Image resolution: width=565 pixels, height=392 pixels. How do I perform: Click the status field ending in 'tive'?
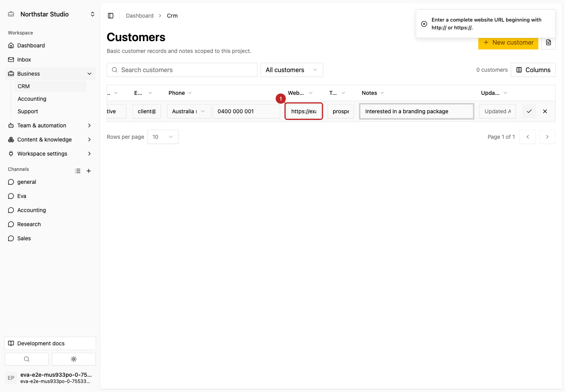(x=117, y=111)
